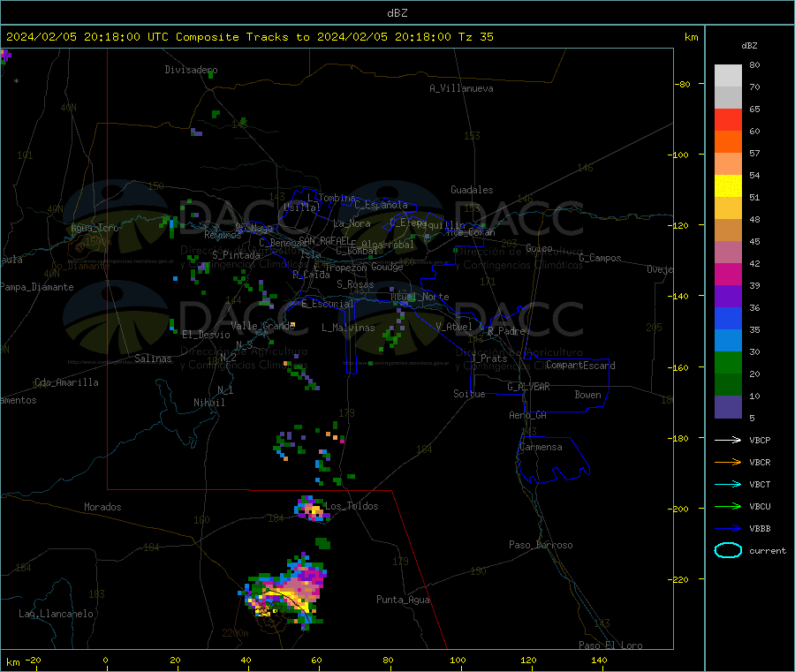This screenshot has width=795, height=672.
Task: Click the 'Los_Toldos' map label
Action: [352, 506]
